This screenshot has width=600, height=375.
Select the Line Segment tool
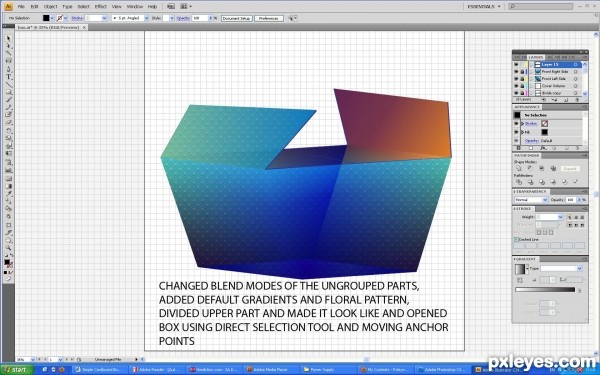[x=9, y=85]
